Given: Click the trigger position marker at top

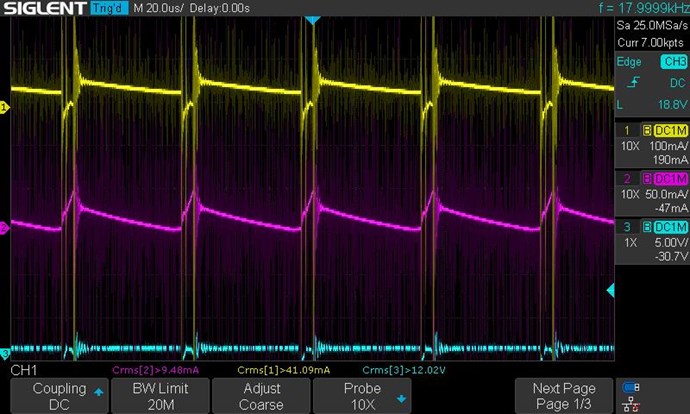Looking at the screenshot, I should tap(312, 21).
